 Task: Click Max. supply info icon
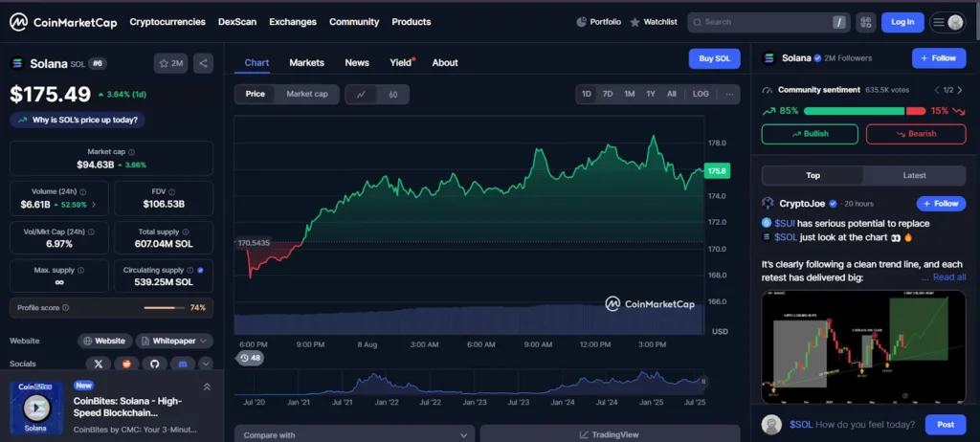click(80, 271)
